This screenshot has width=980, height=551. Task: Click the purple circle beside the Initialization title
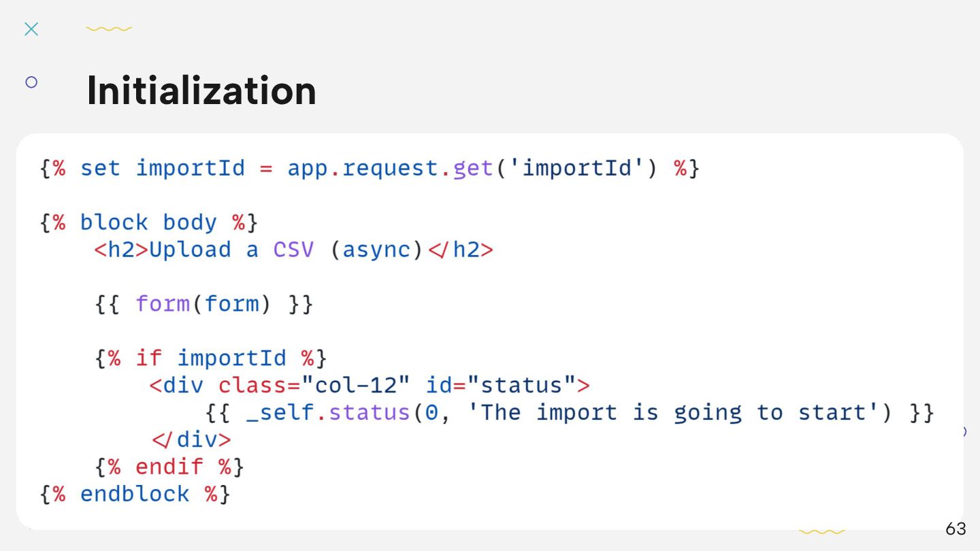31,82
